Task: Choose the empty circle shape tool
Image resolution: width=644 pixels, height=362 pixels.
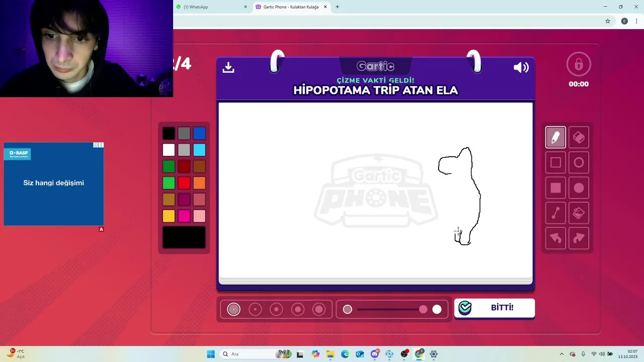Action: [579, 162]
